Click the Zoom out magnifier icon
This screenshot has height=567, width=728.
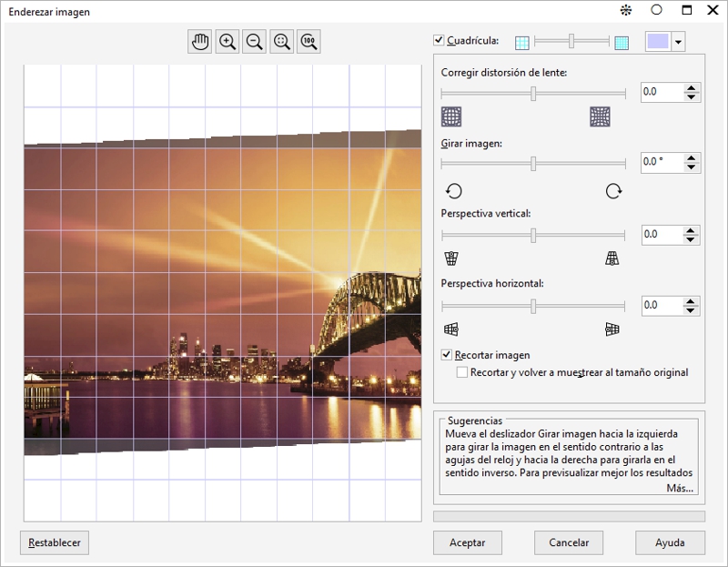tap(255, 41)
